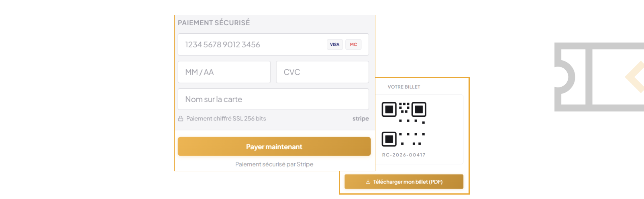This screenshot has height=199, width=644.
Task: Click the 'Paiement chiffré SSL 256 bits' text
Action: (226, 119)
